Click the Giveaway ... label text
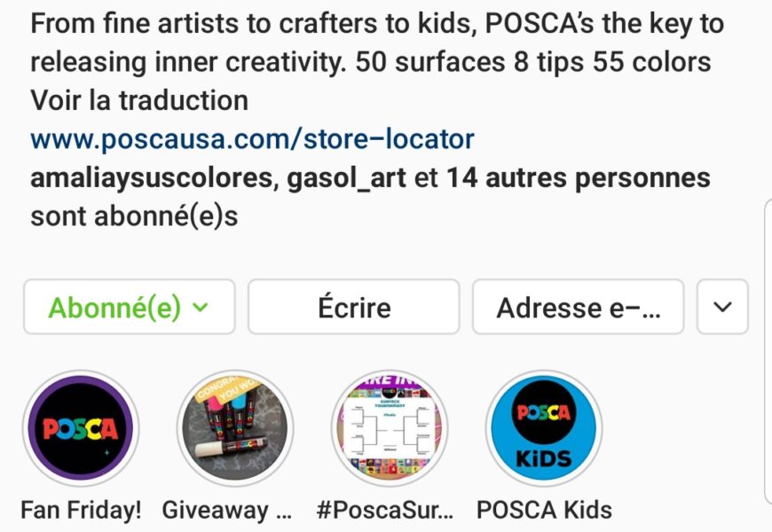 point(227,510)
